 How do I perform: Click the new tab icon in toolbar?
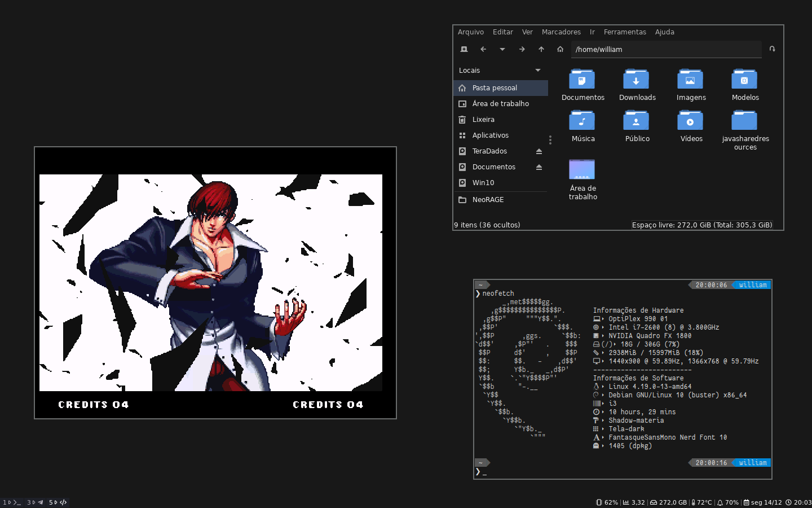coord(464,49)
